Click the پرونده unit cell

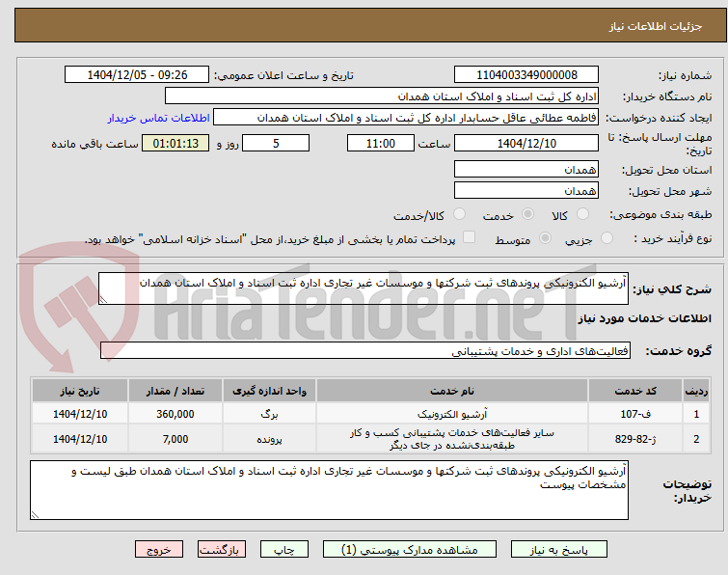pos(269,439)
